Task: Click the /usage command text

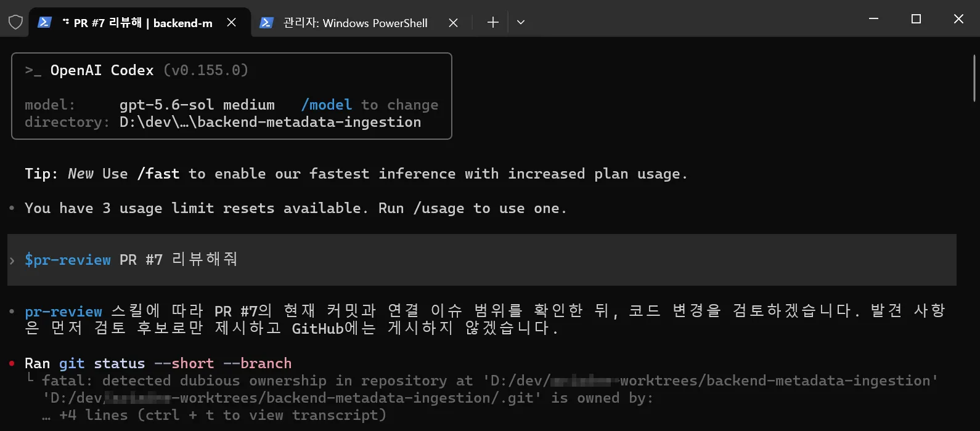Action: 438,208
